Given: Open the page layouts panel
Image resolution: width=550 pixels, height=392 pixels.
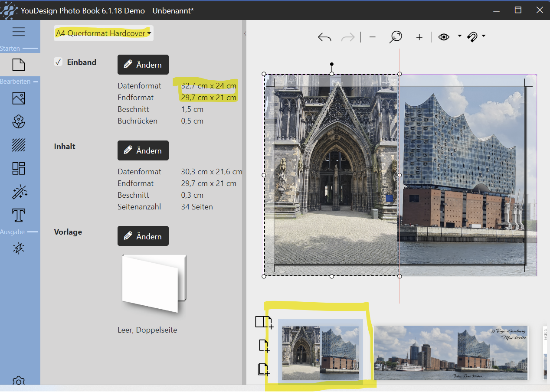Looking at the screenshot, I should point(19,168).
